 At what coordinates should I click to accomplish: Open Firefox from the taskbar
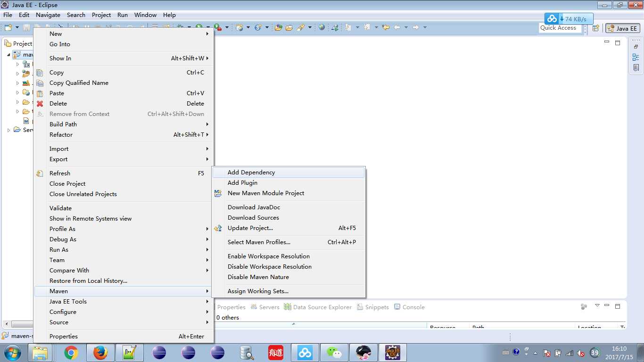coord(100,353)
